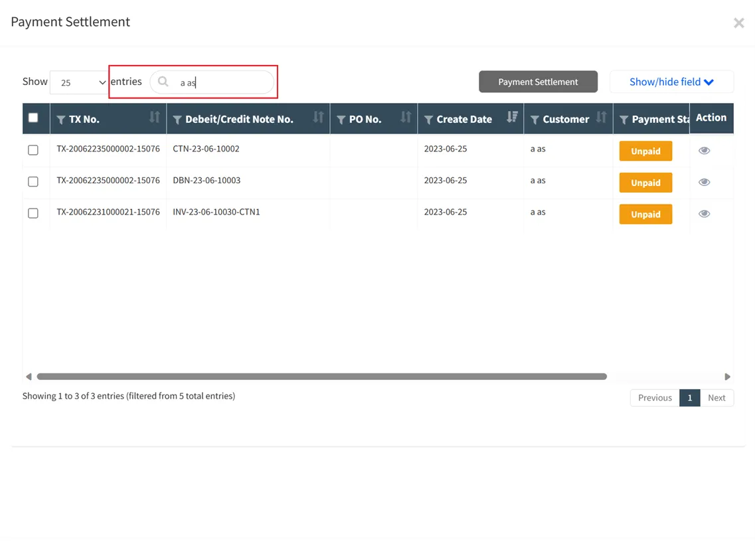Click the filter icon beside Create Date
Viewport: 755px width, 560px height.
428,120
